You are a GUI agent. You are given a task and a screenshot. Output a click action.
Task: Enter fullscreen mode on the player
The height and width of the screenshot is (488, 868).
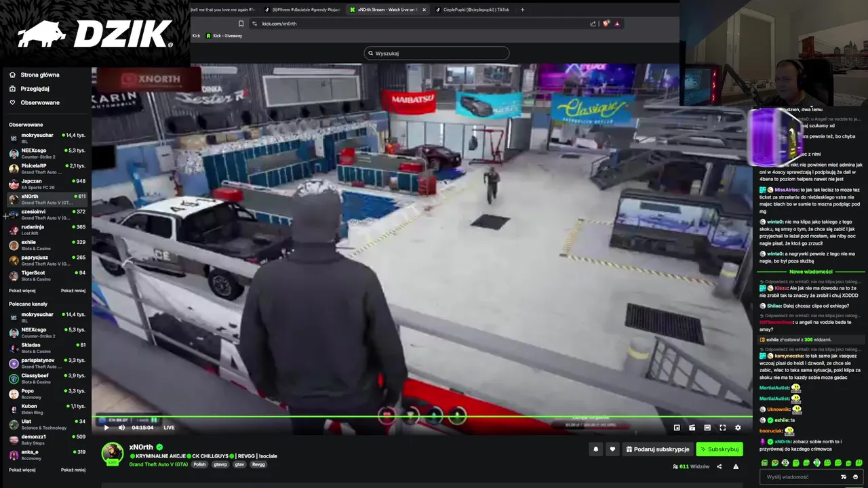(x=722, y=428)
